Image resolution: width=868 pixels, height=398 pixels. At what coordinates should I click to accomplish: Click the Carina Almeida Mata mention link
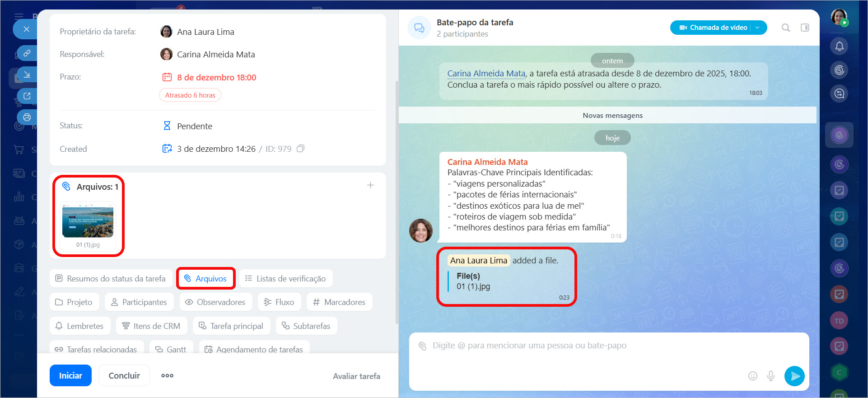click(x=486, y=74)
